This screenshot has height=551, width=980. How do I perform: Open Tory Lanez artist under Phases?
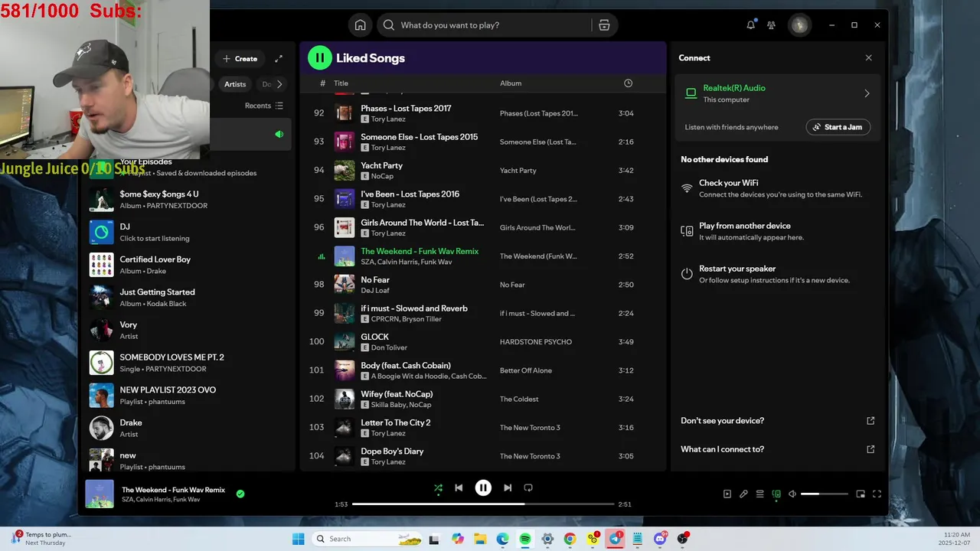point(388,119)
